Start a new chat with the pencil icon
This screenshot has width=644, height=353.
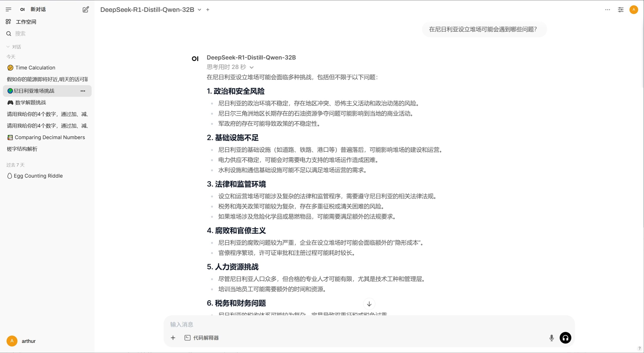point(86,10)
